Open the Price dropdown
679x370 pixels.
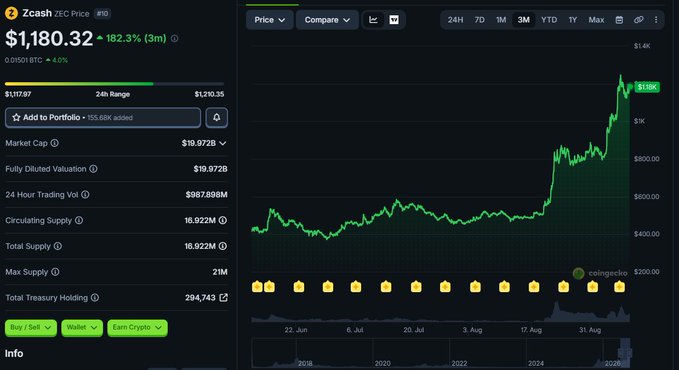(x=269, y=20)
